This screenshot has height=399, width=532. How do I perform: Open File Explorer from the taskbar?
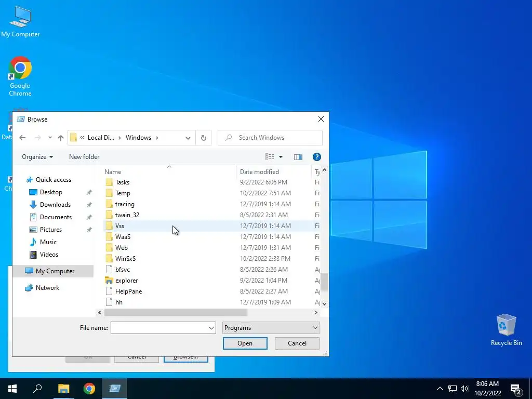[x=63, y=389]
